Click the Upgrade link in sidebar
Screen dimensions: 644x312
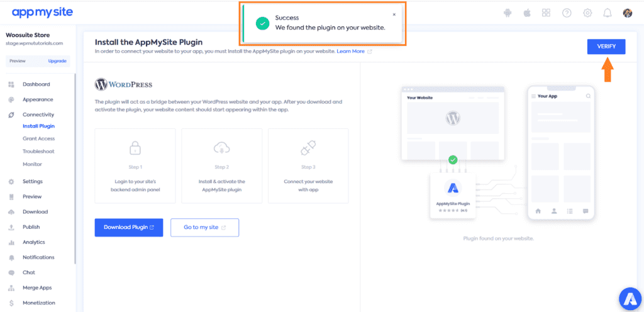(x=57, y=61)
